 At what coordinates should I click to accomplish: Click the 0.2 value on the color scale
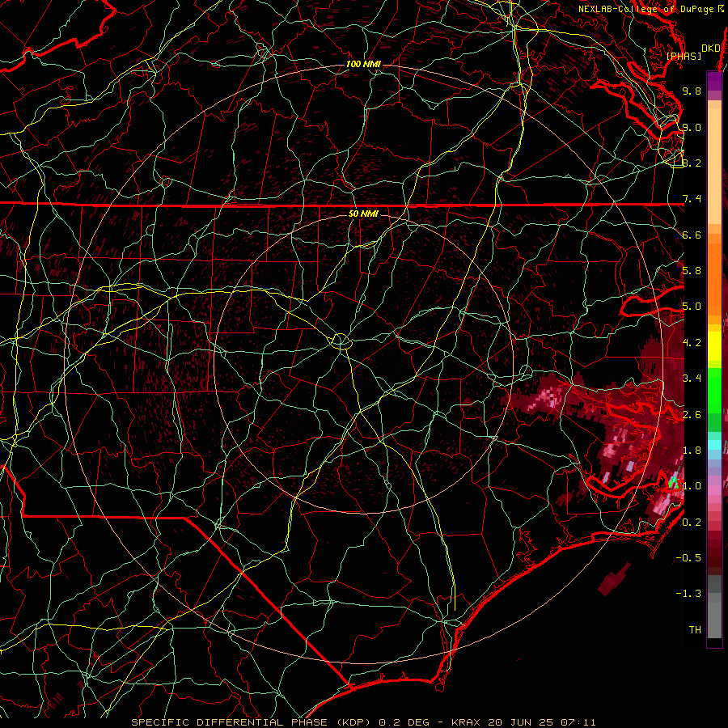[692, 523]
